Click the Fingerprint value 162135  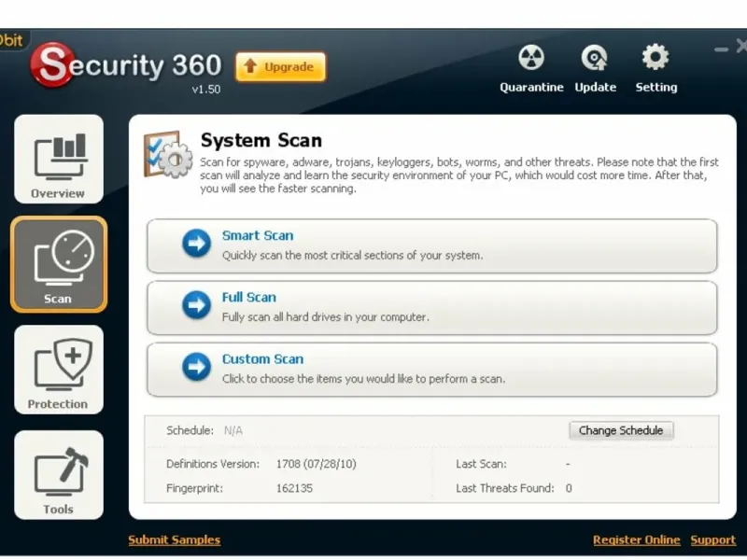coord(294,488)
